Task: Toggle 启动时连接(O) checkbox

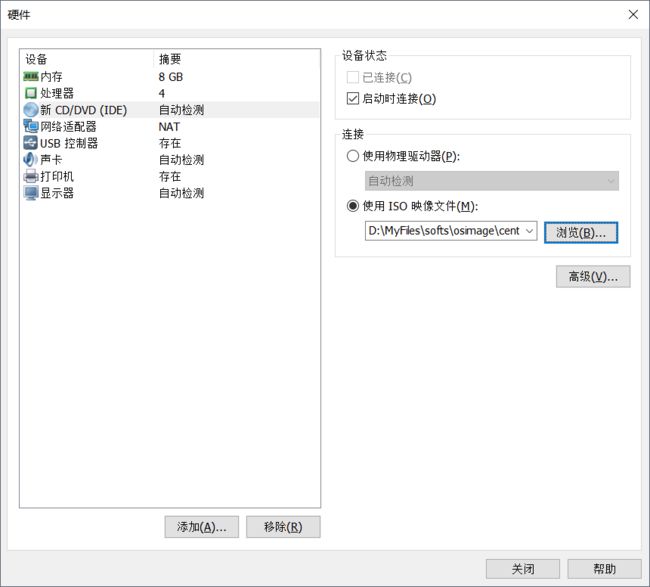Action: 352,99
